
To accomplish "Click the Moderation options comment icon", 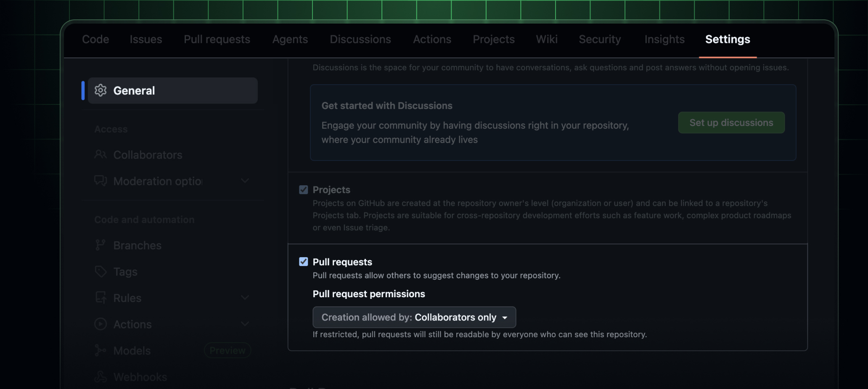I will pyautogui.click(x=101, y=181).
